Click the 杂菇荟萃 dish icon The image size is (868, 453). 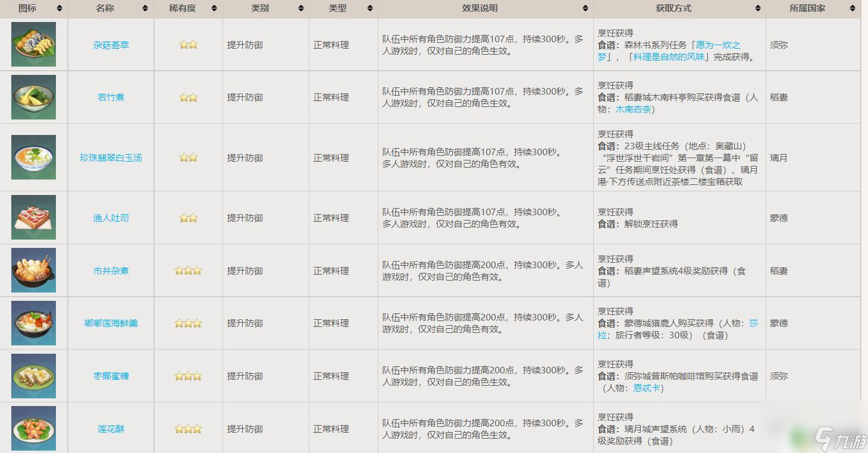tap(33, 45)
